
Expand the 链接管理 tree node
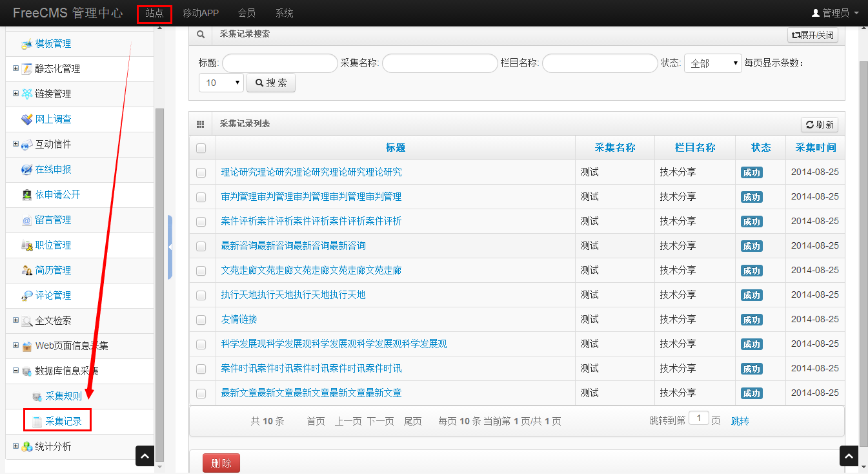coord(16,93)
